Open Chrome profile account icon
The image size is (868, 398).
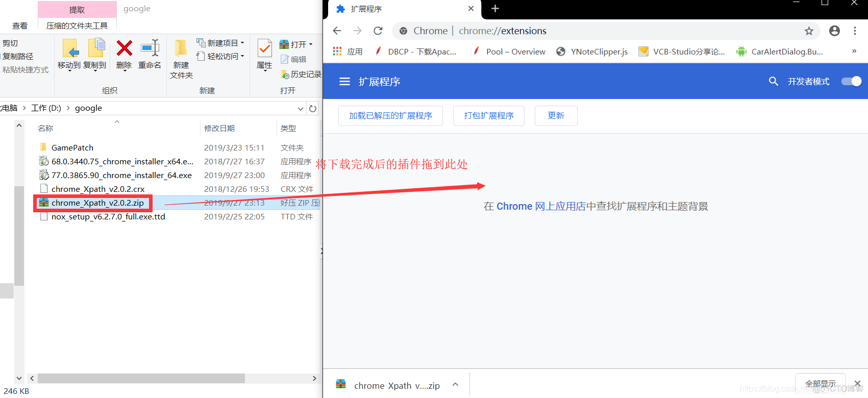click(834, 31)
